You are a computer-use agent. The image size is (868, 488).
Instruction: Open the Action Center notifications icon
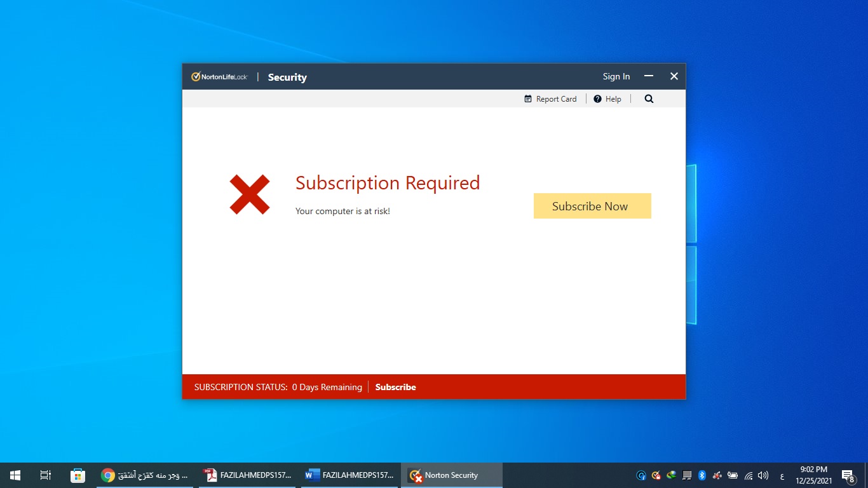point(848,475)
